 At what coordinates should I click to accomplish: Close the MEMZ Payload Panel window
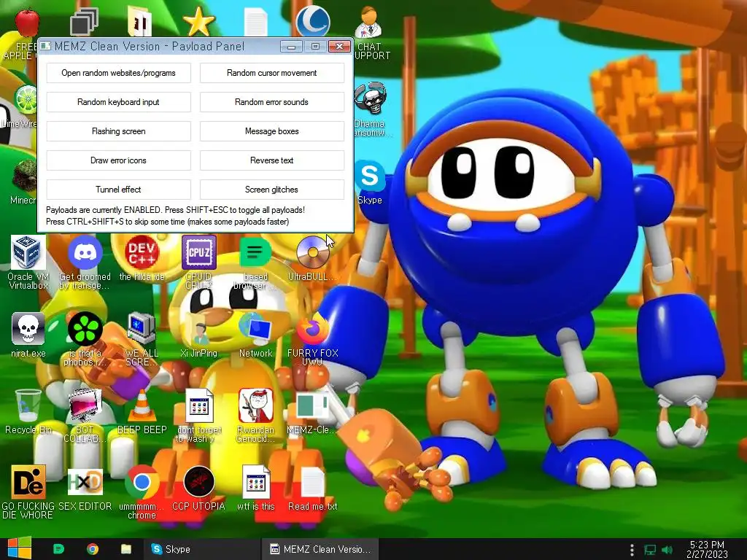point(340,46)
